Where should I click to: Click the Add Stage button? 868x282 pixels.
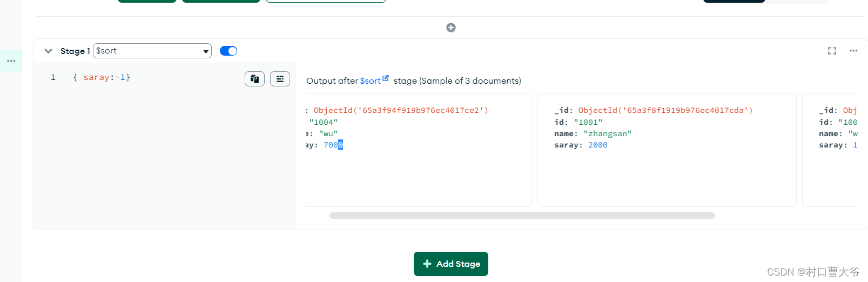tap(451, 264)
